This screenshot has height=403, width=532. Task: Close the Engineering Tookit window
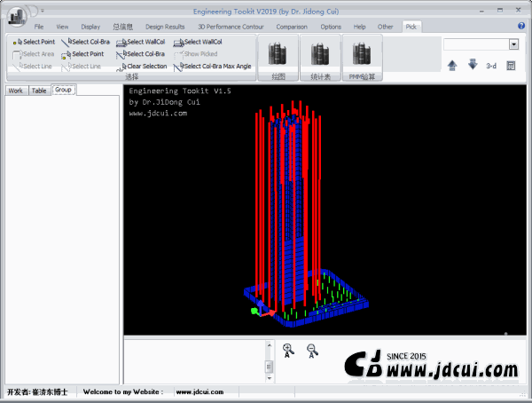pyautogui.click(x=518, y=10)
